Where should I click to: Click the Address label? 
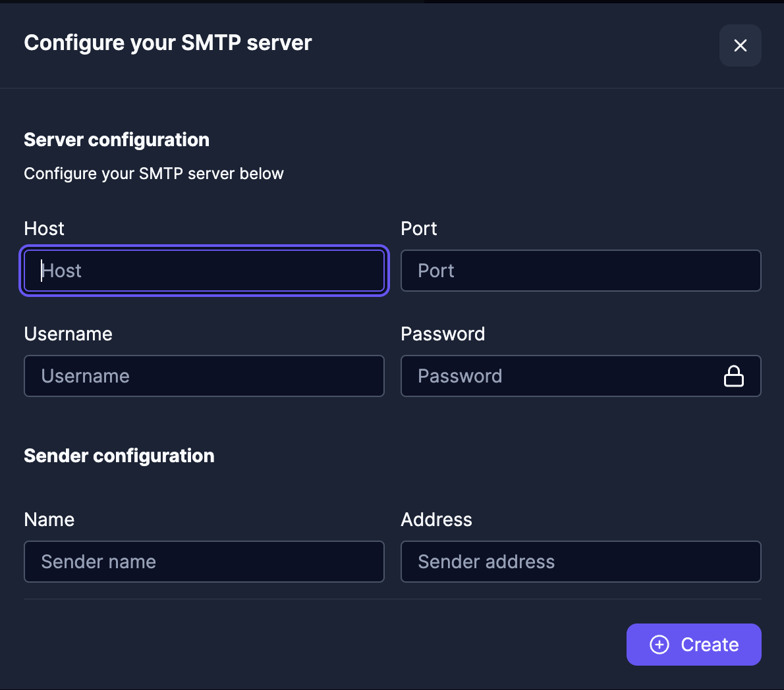coord(437,519)
